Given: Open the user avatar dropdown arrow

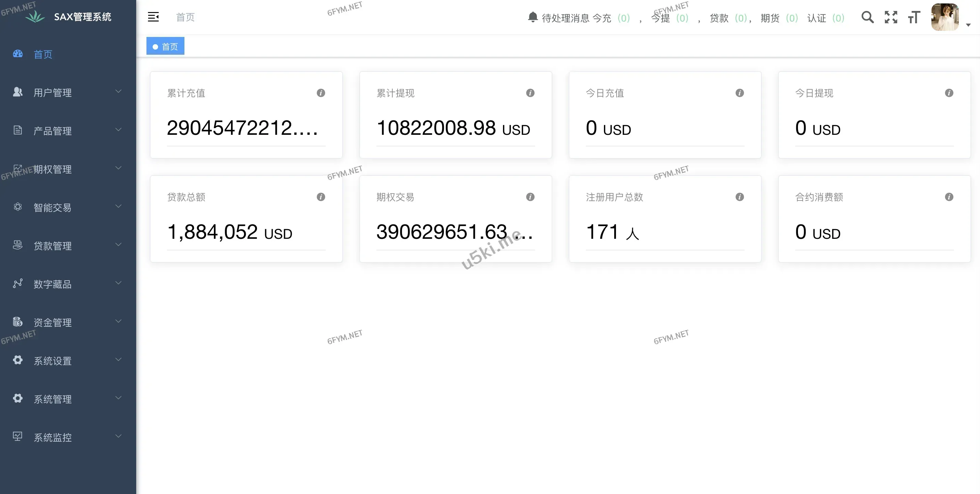Looking at the screenshot, I should [x=968, y=25].
